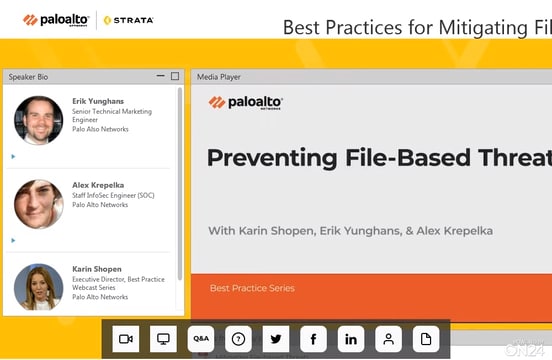
Task: Open the media player video camera icon
Action: click(x=126, y=339)
